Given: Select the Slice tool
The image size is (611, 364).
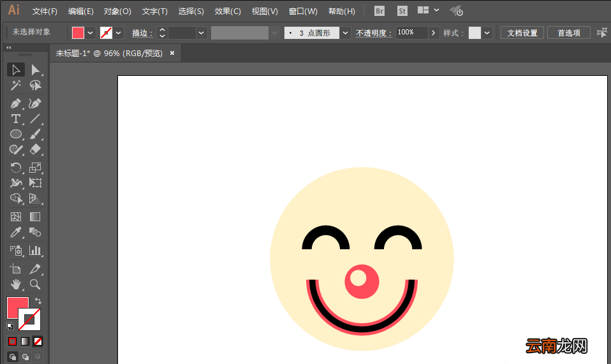Looking at the screenshot, I should pos(35,269).
